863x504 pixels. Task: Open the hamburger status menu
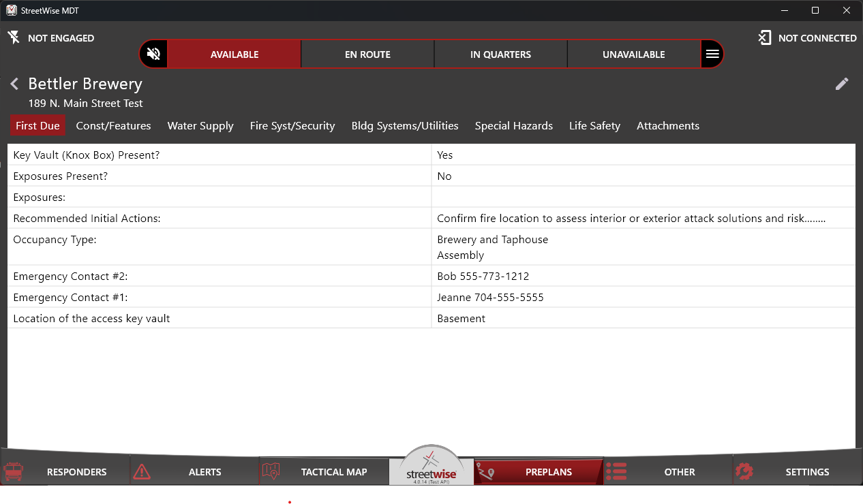(712, 54)
